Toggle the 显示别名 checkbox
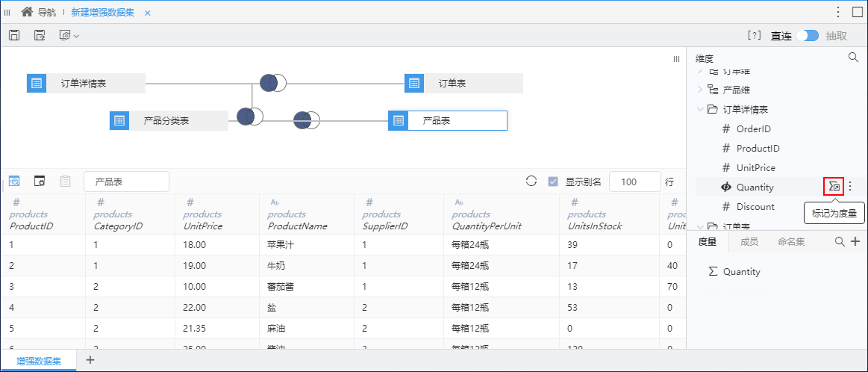 (552, 182)
